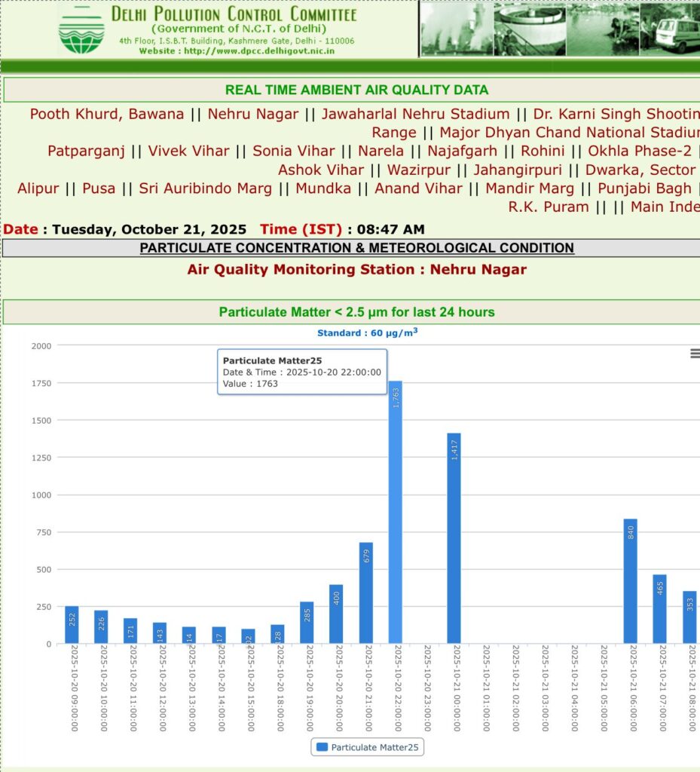
Task: Select the Sri Auribindo Marg station
Action: tap(206, 188)
